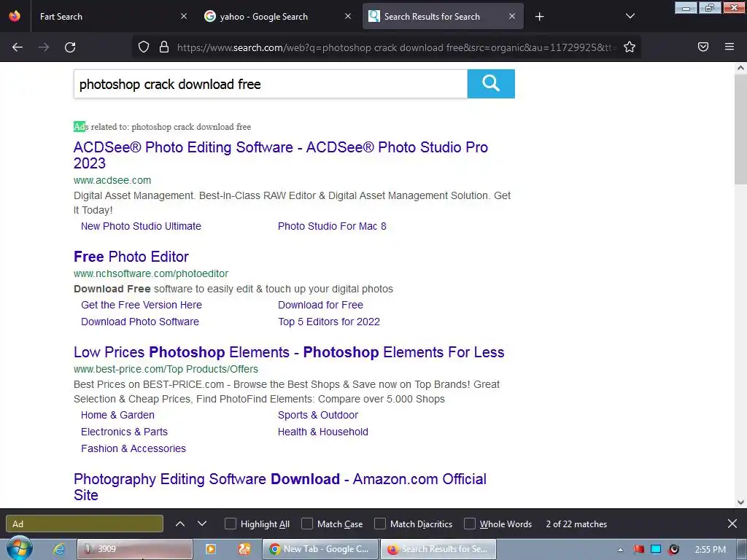Close the Fart Search tab
The image size is (747, 560).
point(183,16)
